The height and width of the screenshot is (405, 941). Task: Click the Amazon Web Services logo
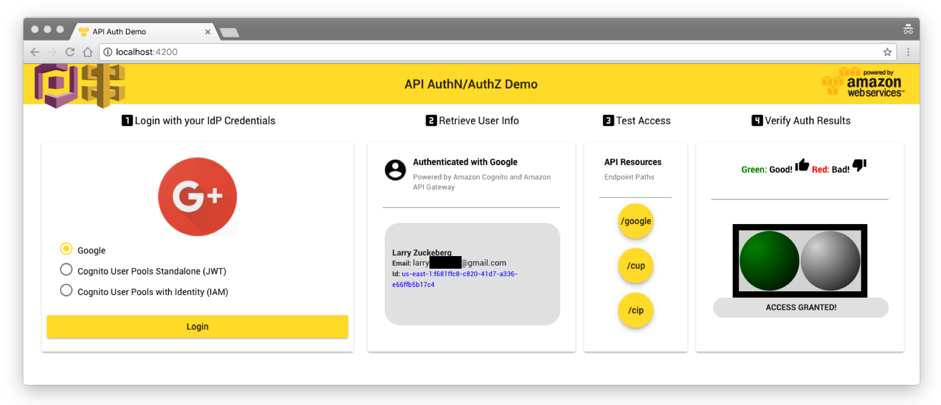coord(863,82)
